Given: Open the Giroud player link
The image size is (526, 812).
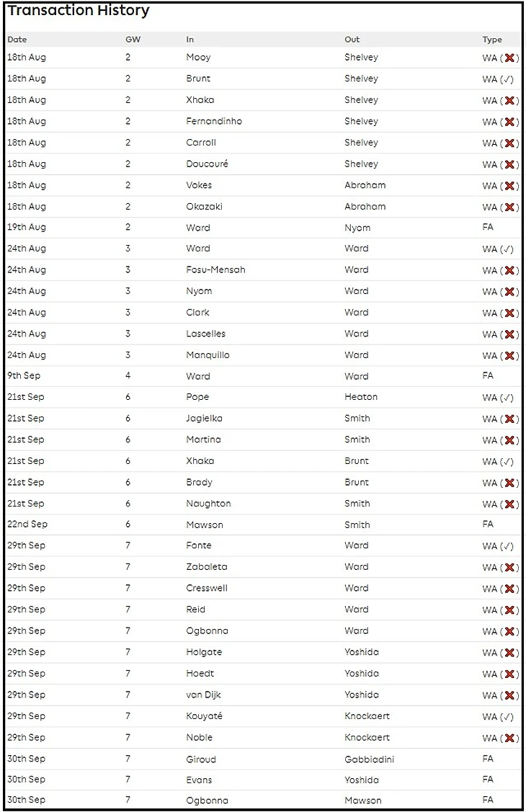Looking at the screenshot, I should coord(201,759).
